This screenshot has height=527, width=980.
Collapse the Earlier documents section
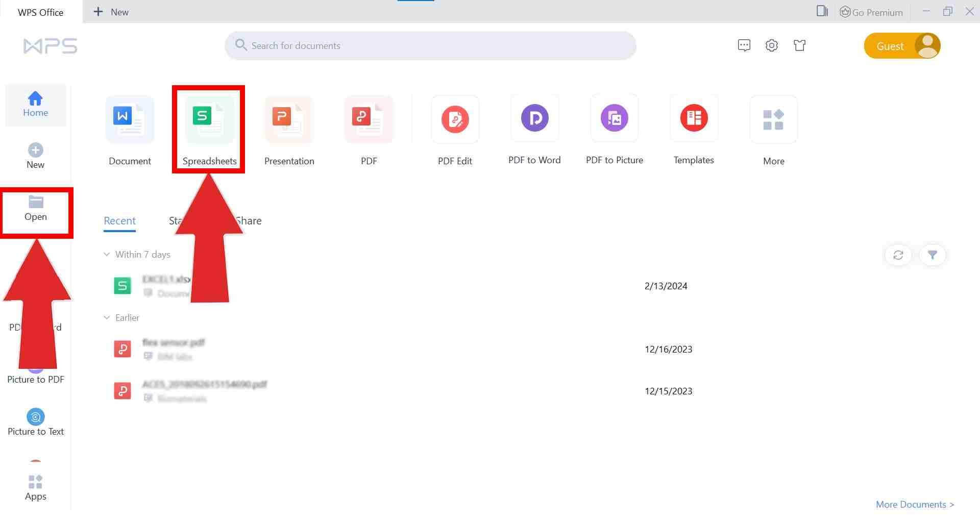click(x=107, y=317)
